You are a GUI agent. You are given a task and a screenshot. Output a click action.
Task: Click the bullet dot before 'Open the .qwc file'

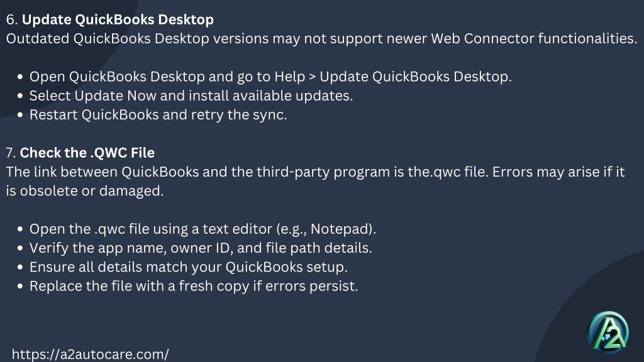pyautogui.click(x=20, y=229)
